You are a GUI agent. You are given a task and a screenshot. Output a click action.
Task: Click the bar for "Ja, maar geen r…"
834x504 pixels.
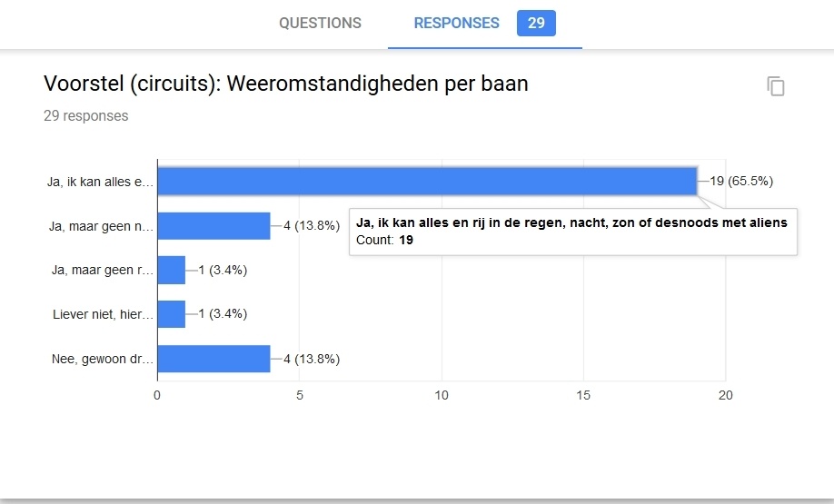171,270
